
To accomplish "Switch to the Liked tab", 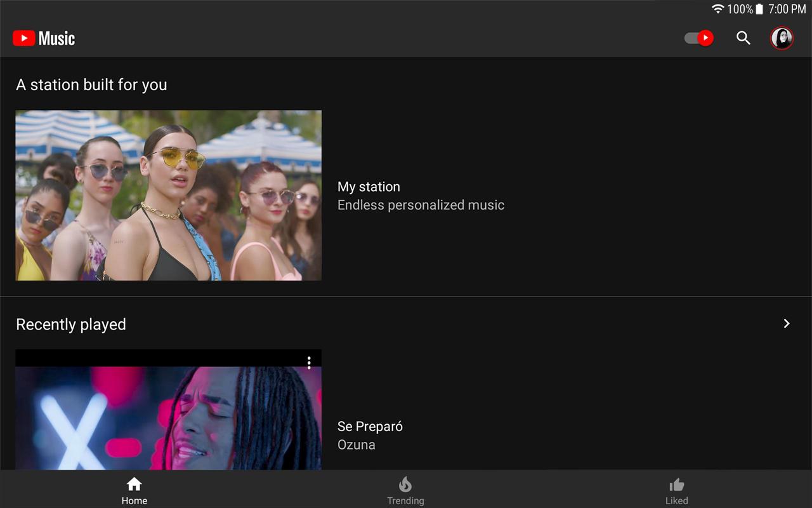I will pos(677,490).
